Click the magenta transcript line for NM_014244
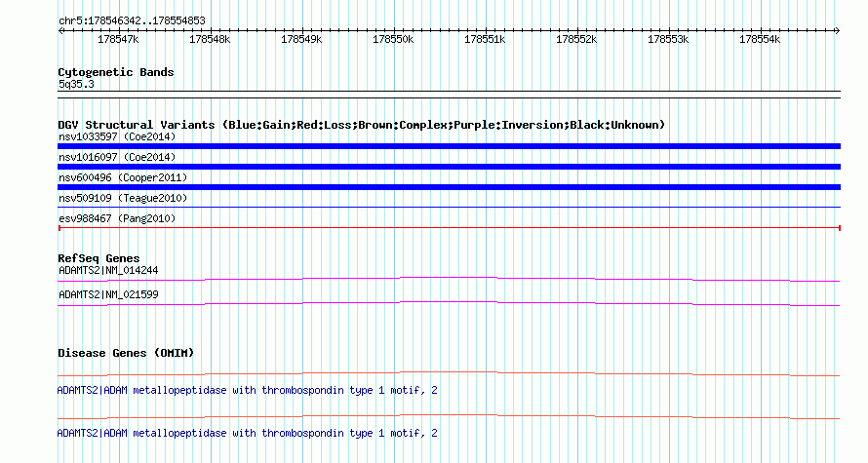This screenshot has height=463, width=868. click(x=449, y=280)
